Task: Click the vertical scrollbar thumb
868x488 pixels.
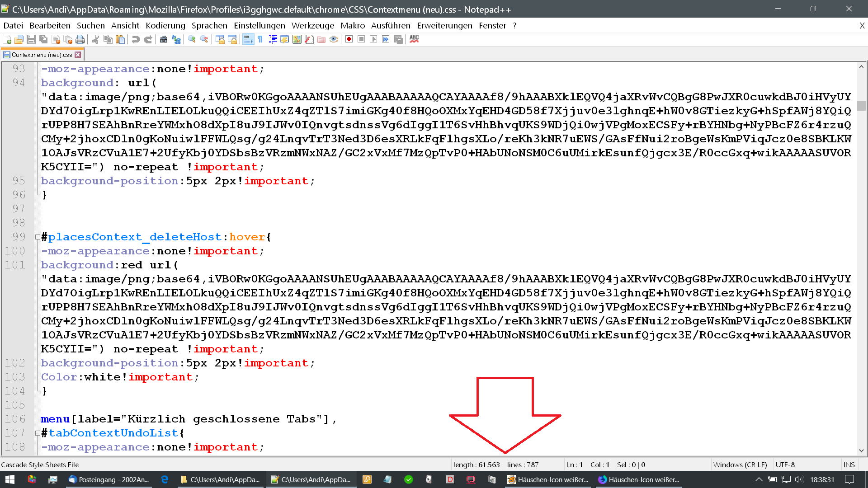Action: [x=861, y=106]
